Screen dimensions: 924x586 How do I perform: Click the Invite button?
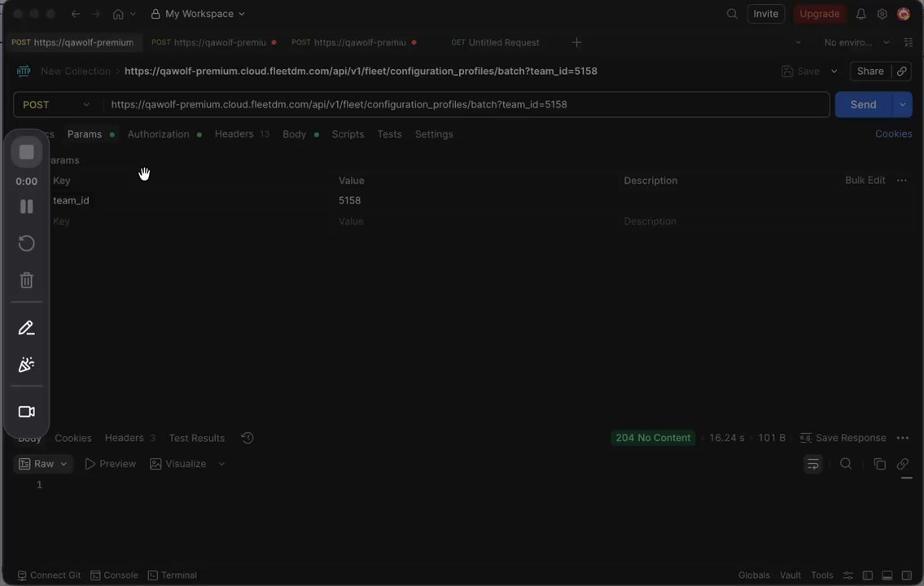(765, 14)
